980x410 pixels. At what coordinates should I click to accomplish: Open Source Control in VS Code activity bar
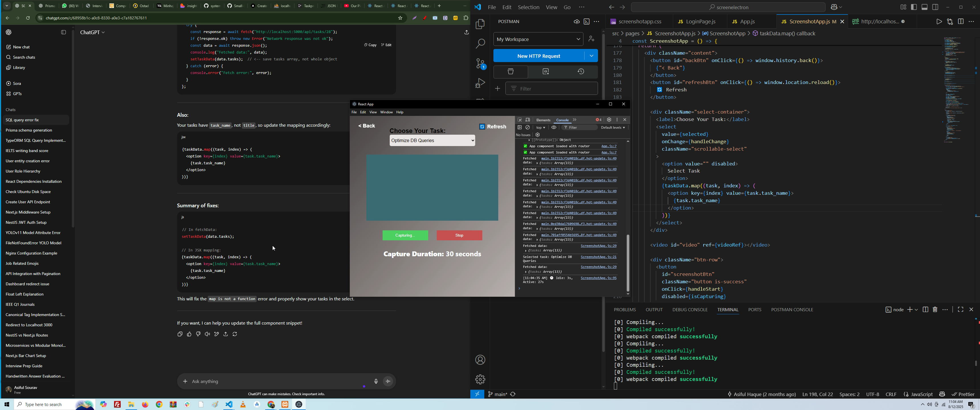(x=480, y=63)
